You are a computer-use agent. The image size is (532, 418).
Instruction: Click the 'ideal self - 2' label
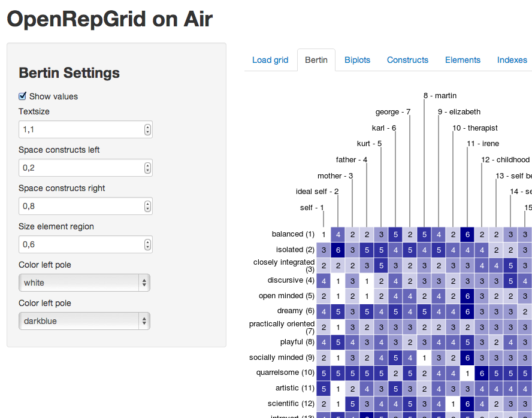click(x=318, y=192)
